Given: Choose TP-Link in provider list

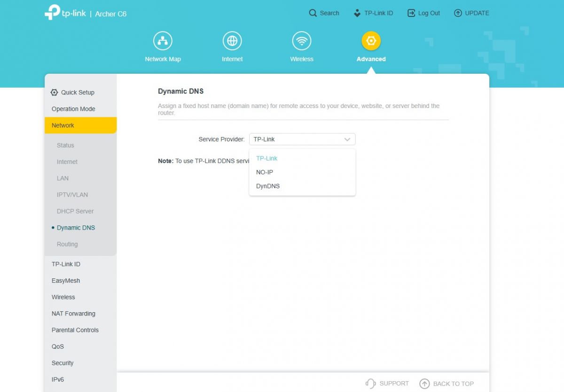Looking at the screenshot, I should pos(302,158).
